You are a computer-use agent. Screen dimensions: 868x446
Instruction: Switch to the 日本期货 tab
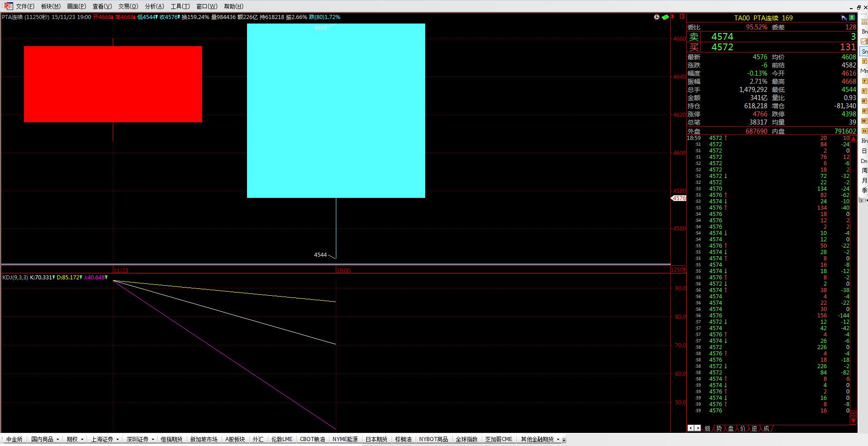(x=377, y=439)
